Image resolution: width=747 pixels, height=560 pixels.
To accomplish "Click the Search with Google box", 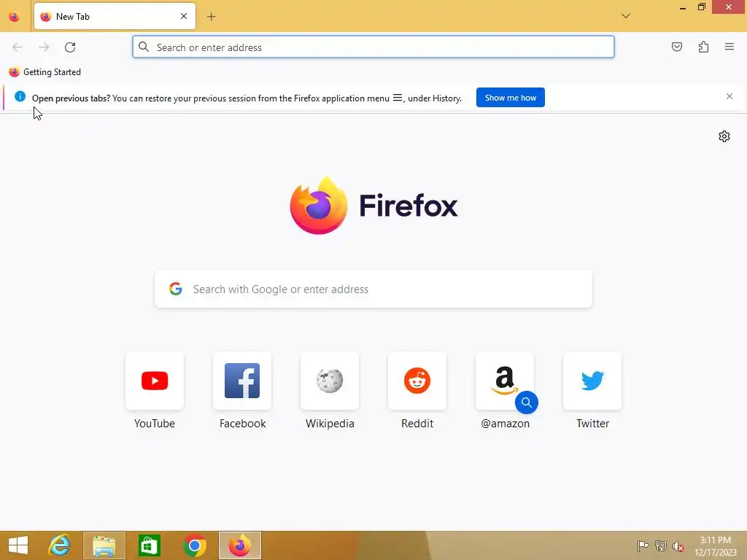I will click(x=373, y=289).
